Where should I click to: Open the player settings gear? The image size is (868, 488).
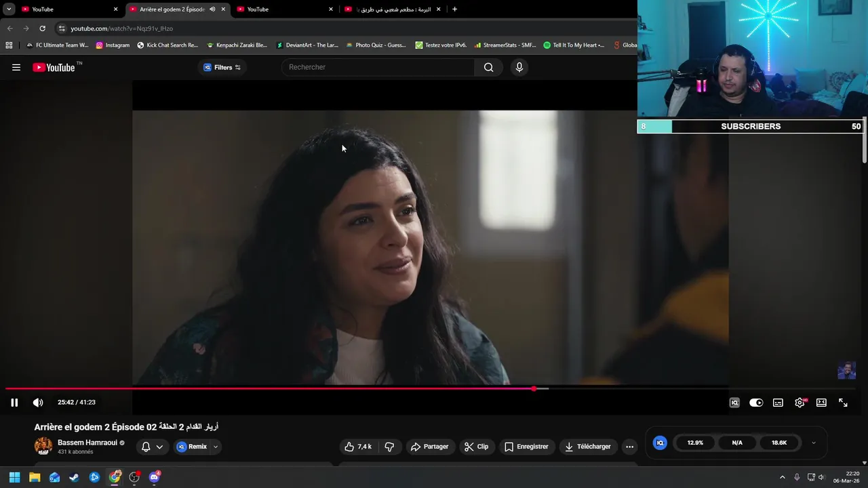pos(800,403)
